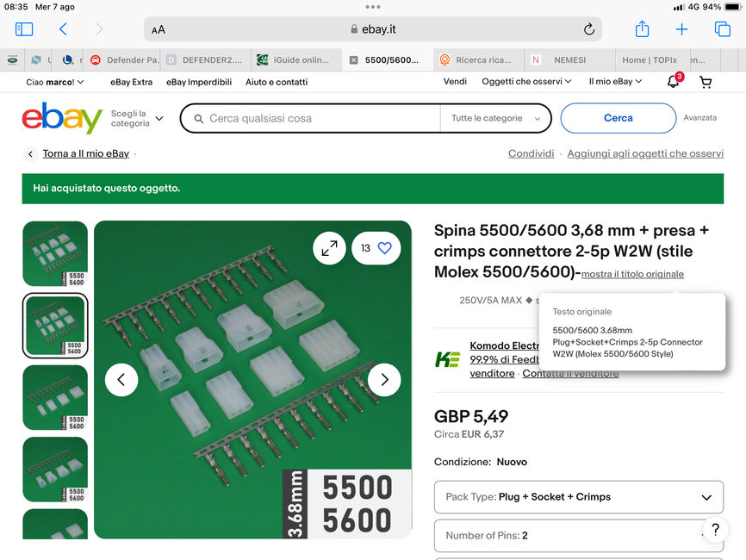
Task: Go back with Safari back arrow
Action: click(63, 29)
